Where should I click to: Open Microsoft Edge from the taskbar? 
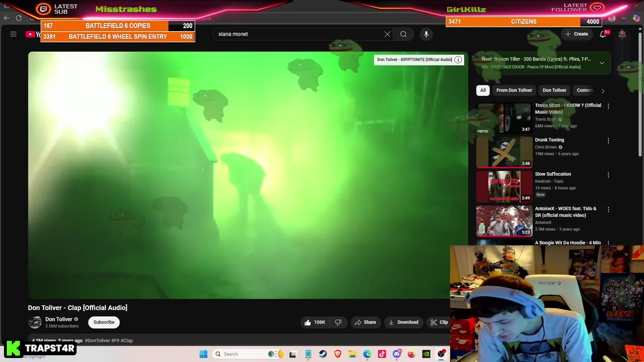(367, 354)
